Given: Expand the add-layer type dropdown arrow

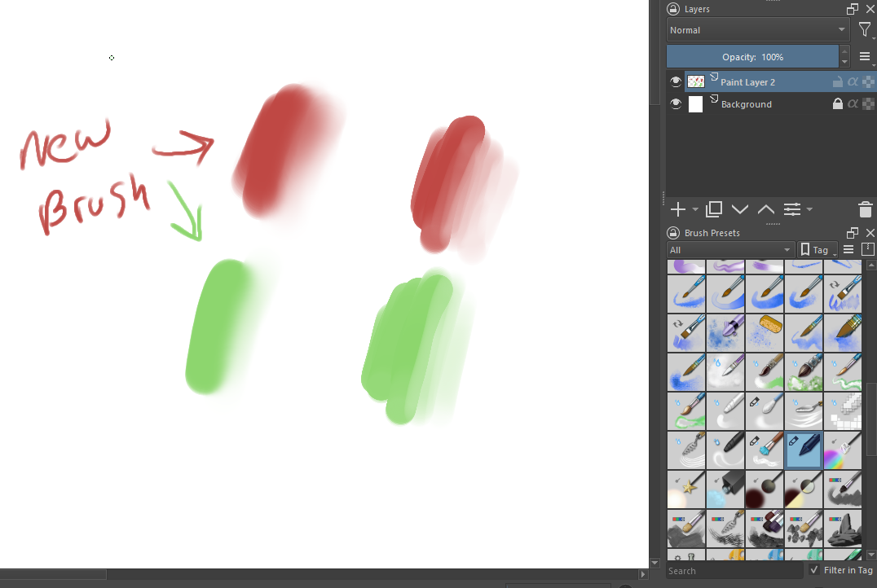Looking at the screenshot, I should coord(695,209).
